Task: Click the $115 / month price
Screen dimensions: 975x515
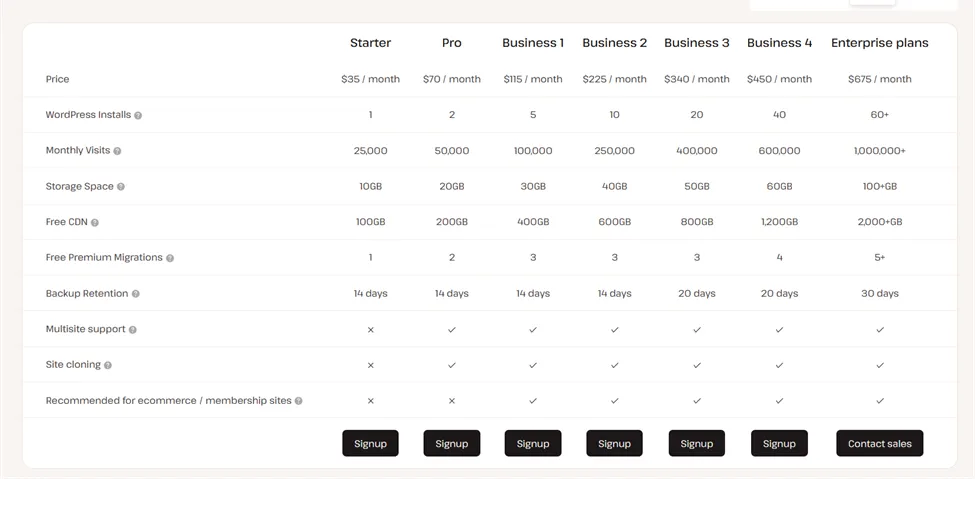Action: (533, 79)
